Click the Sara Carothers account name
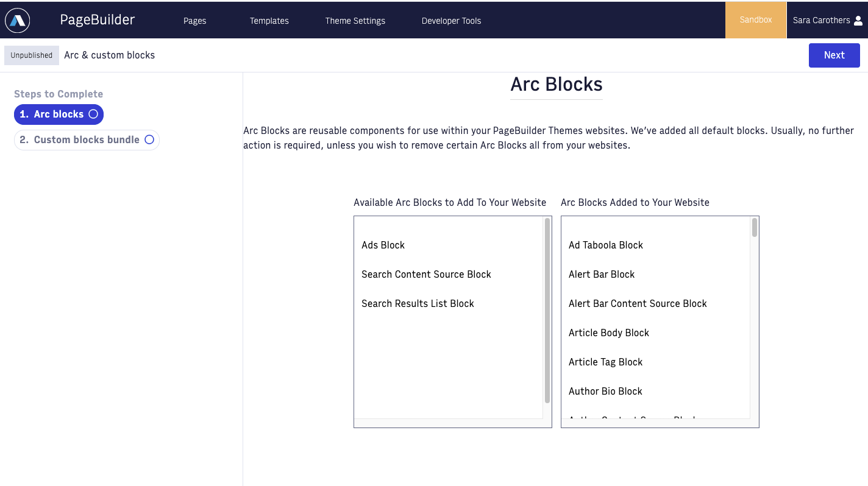Screen dimensions: 868x486 (821, 20)
